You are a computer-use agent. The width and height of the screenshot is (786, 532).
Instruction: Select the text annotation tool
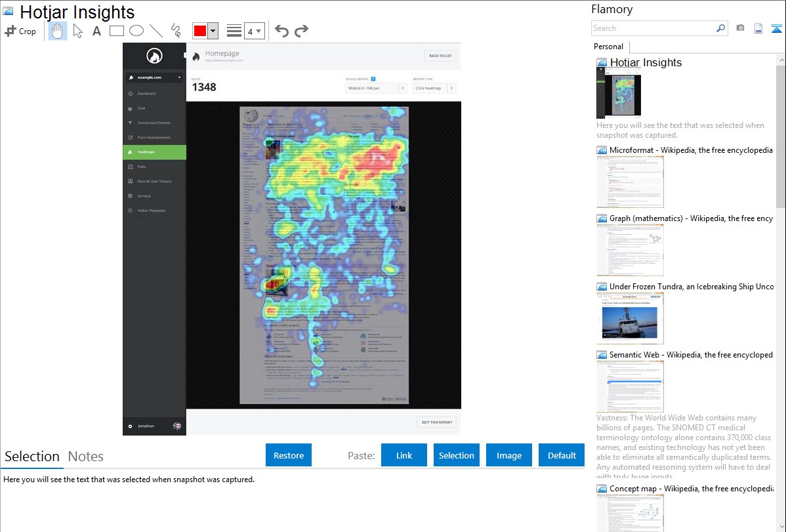[x=96, y=31]
